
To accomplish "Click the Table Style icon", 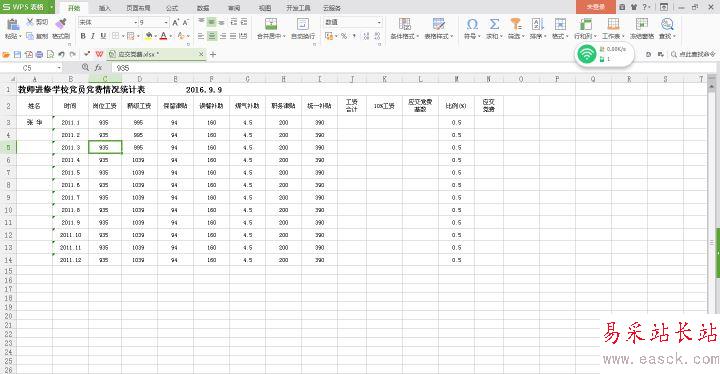I will (439, 24).
